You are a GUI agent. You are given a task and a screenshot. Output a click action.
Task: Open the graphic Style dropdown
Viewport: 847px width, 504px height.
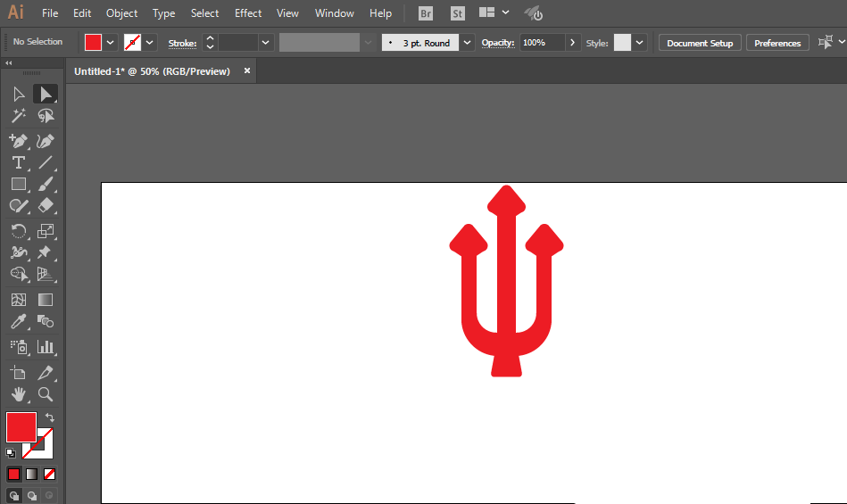point(640,43)
